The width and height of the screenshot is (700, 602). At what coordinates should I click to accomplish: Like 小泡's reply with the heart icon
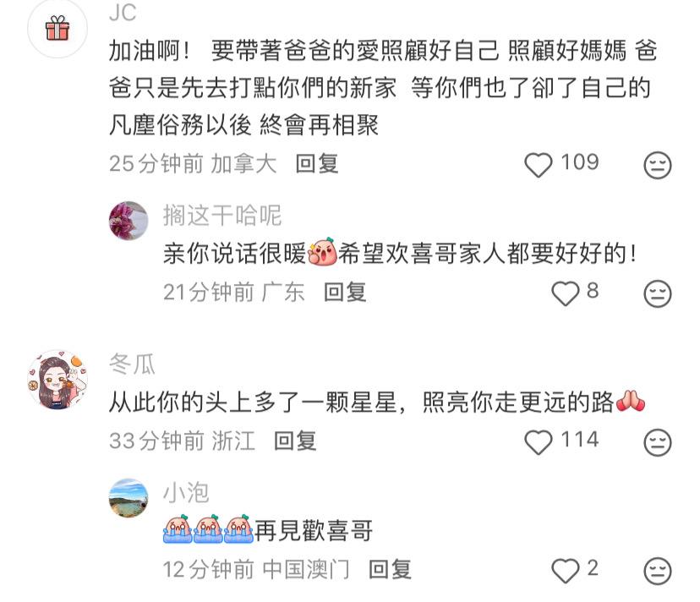coord(566,570)
